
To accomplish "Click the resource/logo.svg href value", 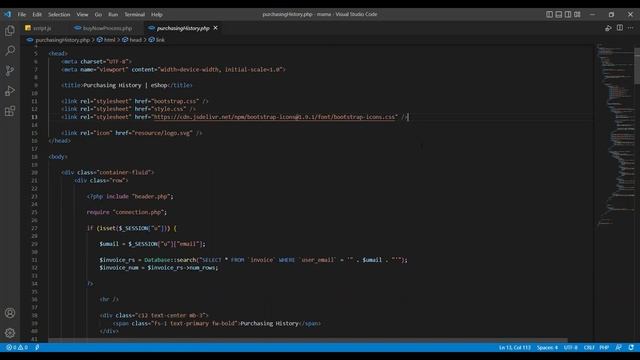I will 162,133.
